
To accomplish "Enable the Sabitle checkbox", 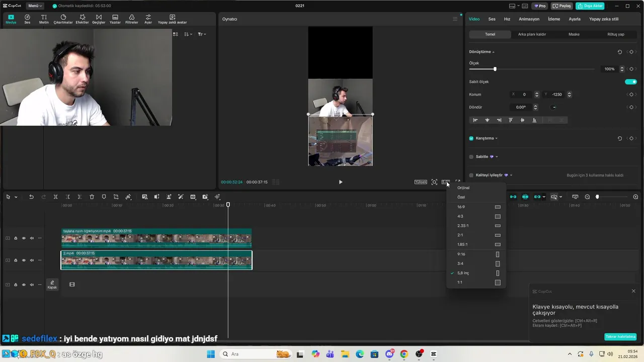I will (x=471, y=157).
